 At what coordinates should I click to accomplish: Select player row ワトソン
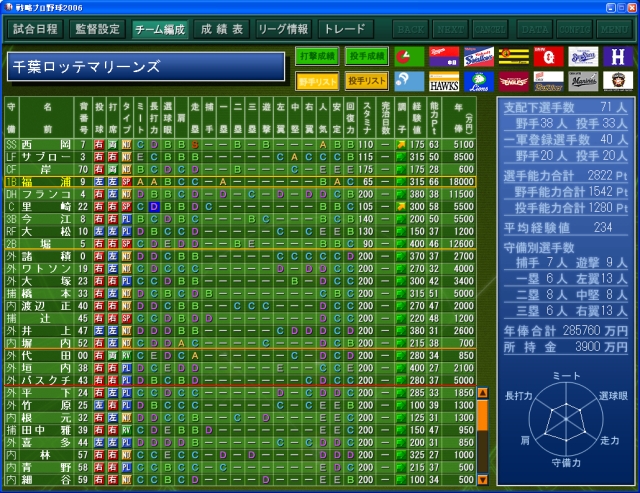click(x=240, y=269)
